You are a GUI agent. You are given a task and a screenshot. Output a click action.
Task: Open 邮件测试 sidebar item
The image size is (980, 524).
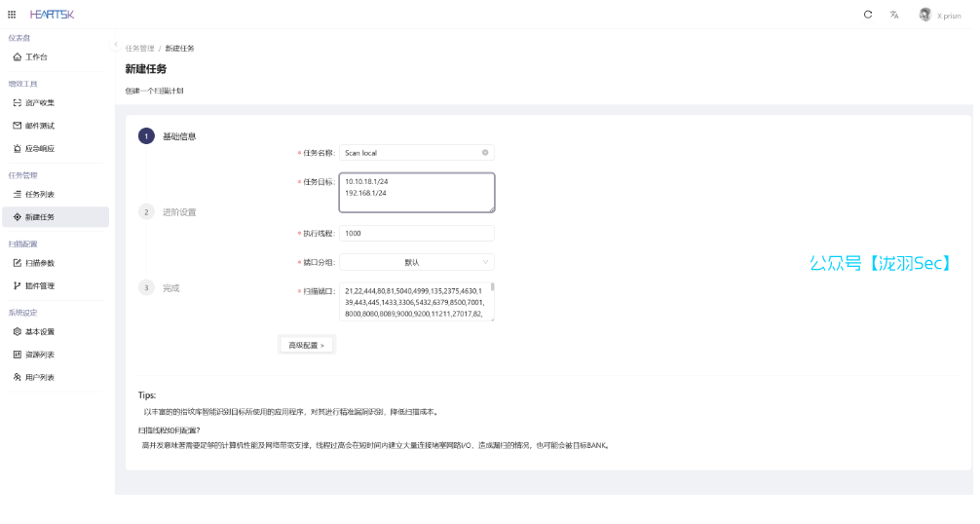tap(40, 126)
